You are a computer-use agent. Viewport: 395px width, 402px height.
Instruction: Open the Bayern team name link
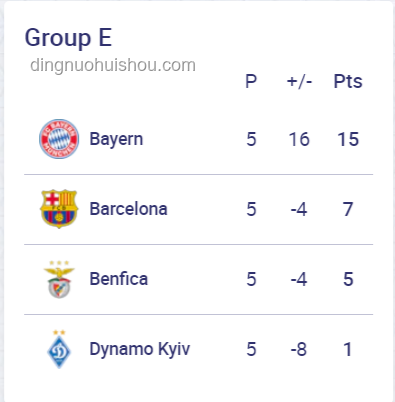[116, 139]
